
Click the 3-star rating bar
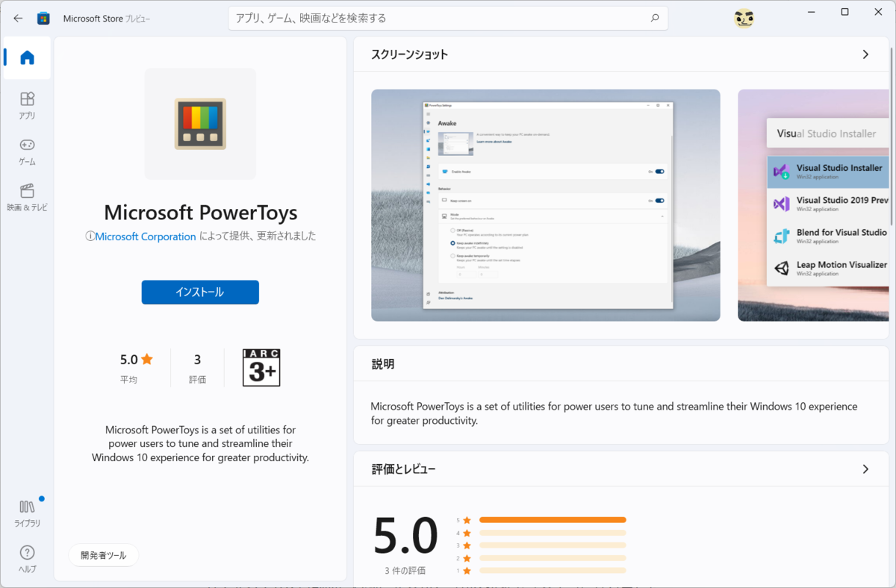pos(553,545)
